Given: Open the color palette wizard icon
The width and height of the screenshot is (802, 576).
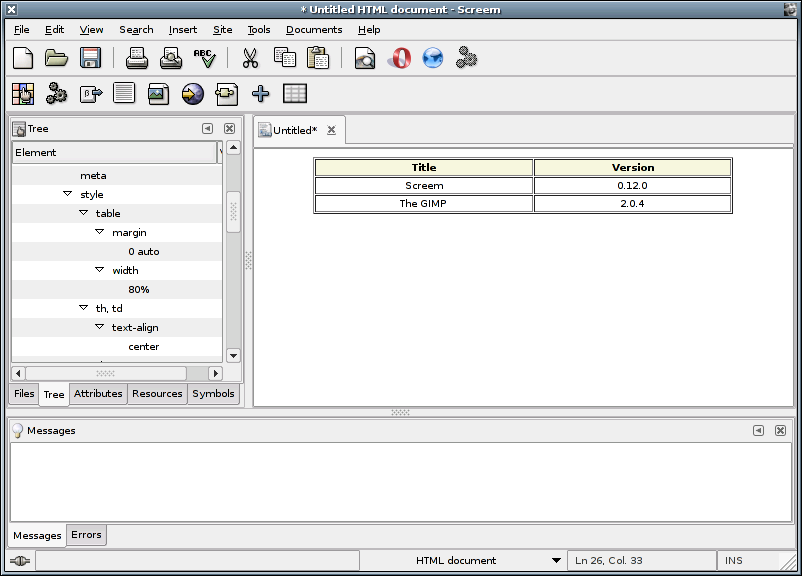Looking at the screenshot, I should (23, 94).
